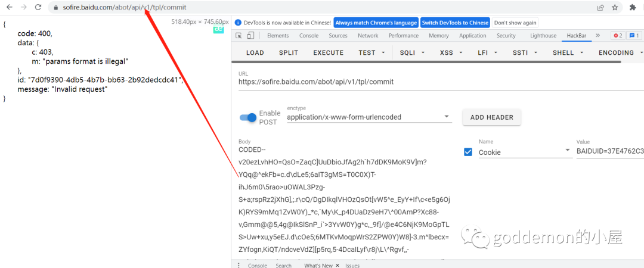Click the DevTools info notice icon
The image size is (644, 268).
point(238,23)
